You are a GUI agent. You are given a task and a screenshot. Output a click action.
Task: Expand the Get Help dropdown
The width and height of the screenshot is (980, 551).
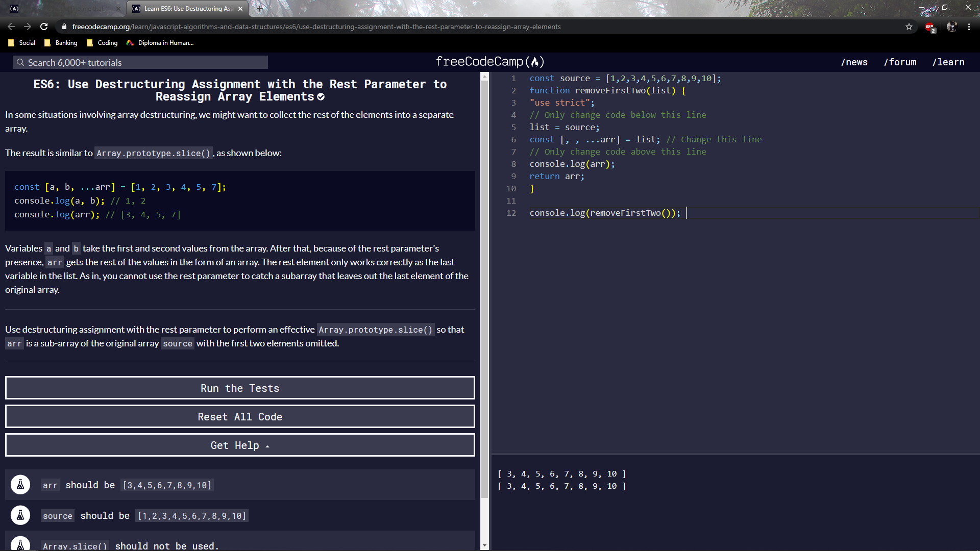240,445
